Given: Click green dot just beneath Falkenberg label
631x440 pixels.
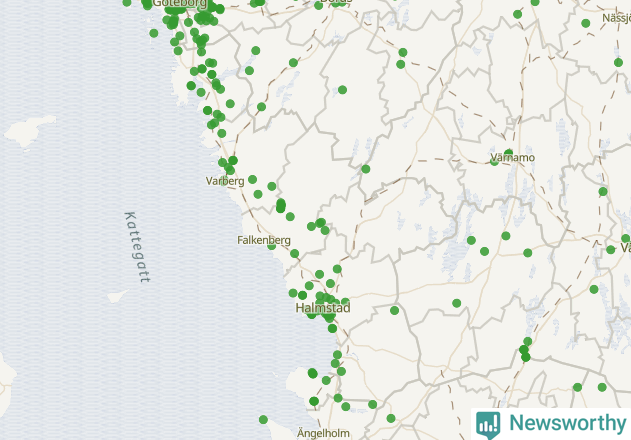Looking at the screenshot, I should (x=272, y=246).
